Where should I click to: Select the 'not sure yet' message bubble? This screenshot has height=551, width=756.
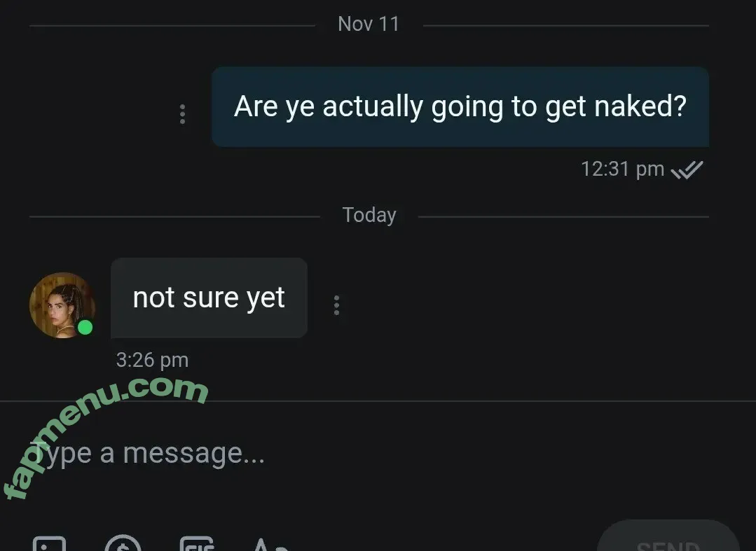click(x=209, y=298)
